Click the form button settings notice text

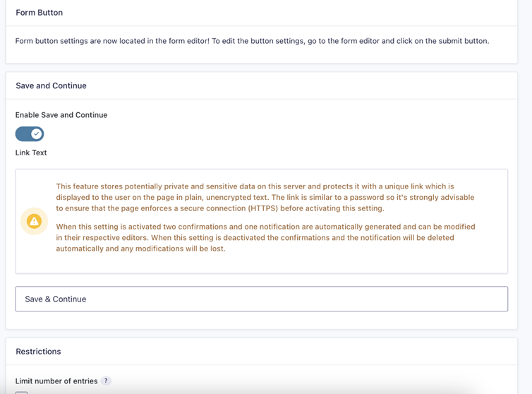click(x=252, y=41)
